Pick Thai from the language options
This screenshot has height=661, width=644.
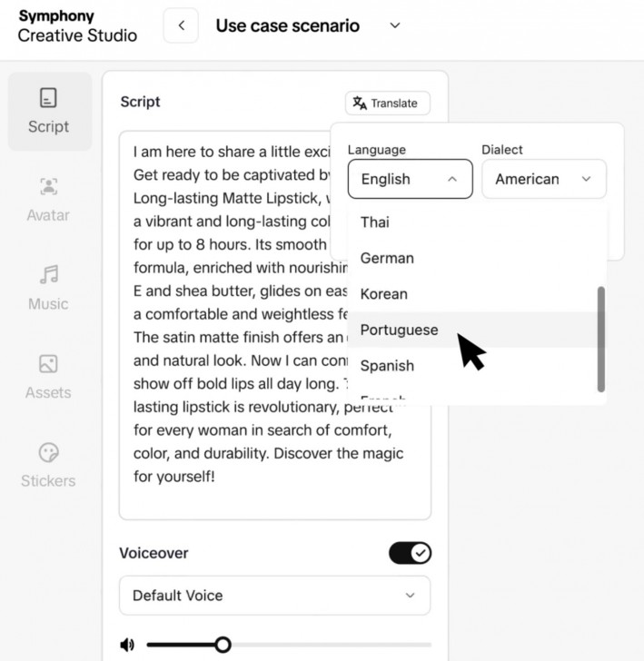point(375,222)
